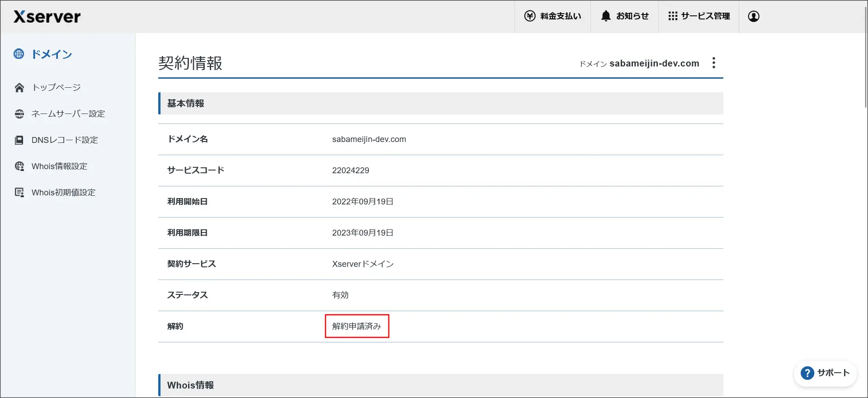This screenshot has height=398, width=868.
Task: Open the user account profile icon
Action: (754, 16)
